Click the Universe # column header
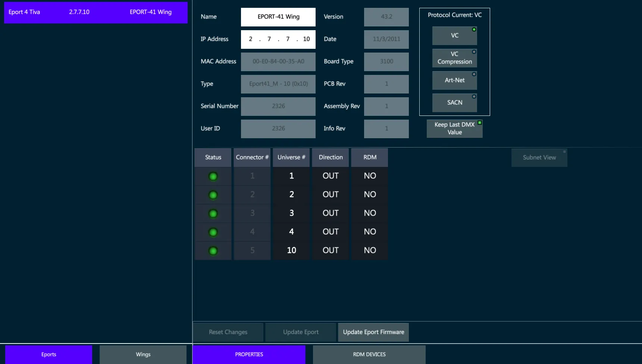Image resolution: width=642 pixels, height=364 pixels. 291,158
